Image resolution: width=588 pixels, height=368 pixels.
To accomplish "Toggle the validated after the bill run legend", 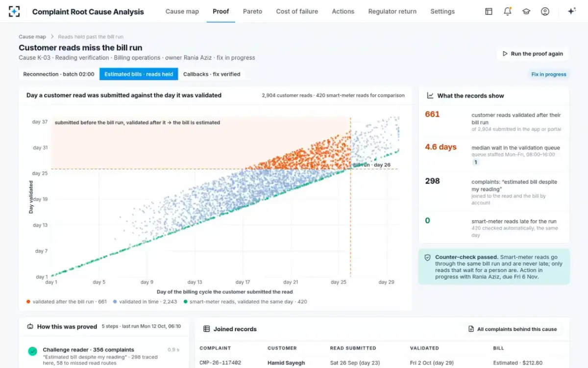I will pyautogui.click(x=67, y=302).
